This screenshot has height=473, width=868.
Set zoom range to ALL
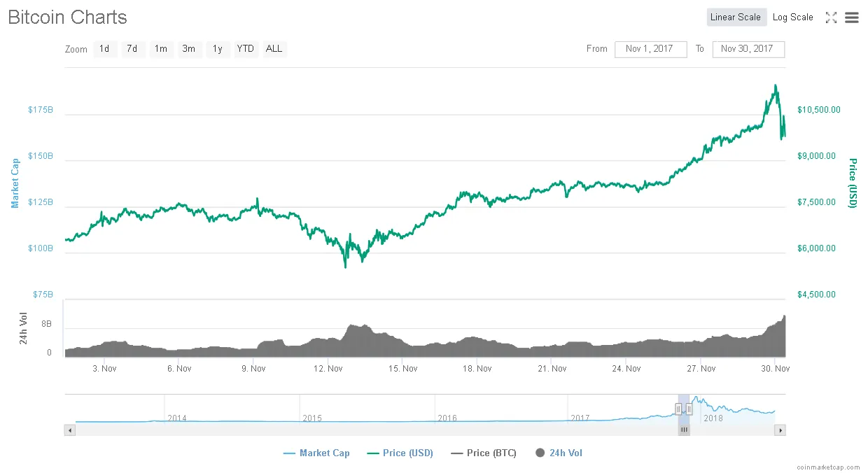[274, 49]
